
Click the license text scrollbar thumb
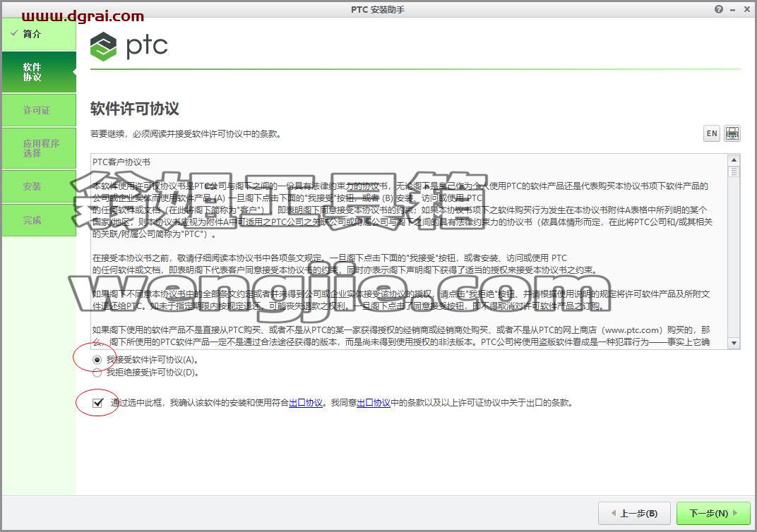pos(734,171)
